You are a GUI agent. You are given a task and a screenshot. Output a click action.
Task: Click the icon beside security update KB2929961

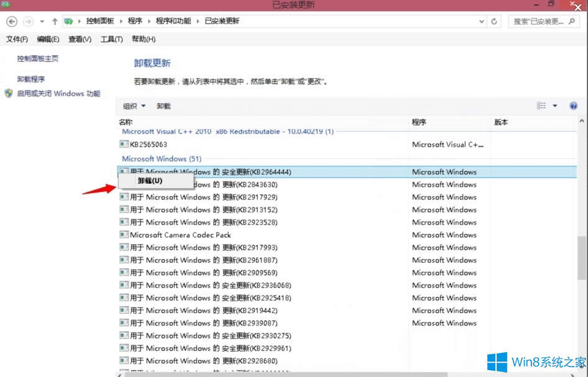coord(124,348)
